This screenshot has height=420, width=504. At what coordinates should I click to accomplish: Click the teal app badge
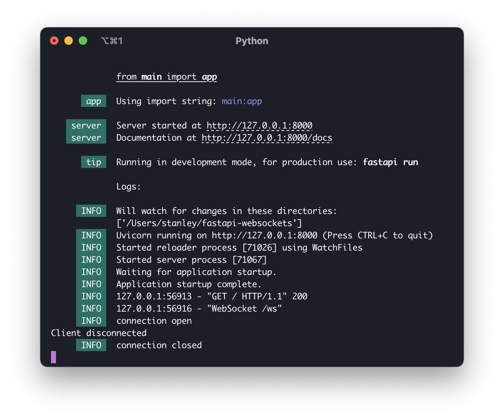pos(93,101)
